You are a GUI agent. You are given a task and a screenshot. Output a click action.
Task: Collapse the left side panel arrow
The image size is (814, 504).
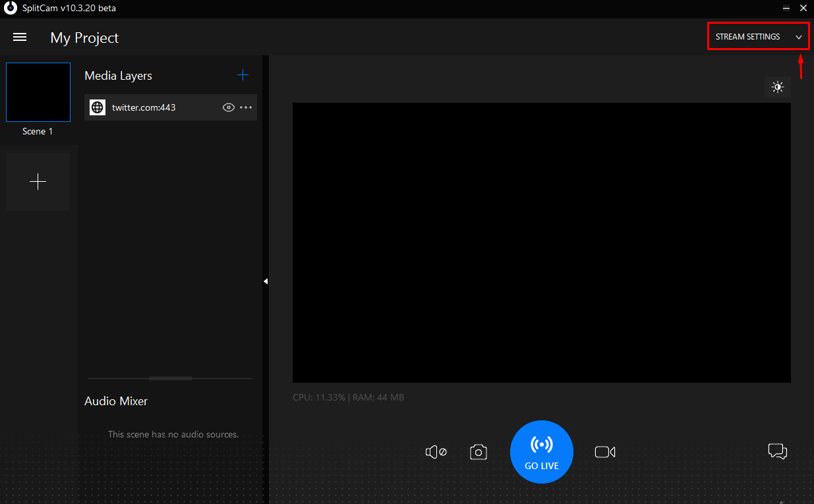266,281
